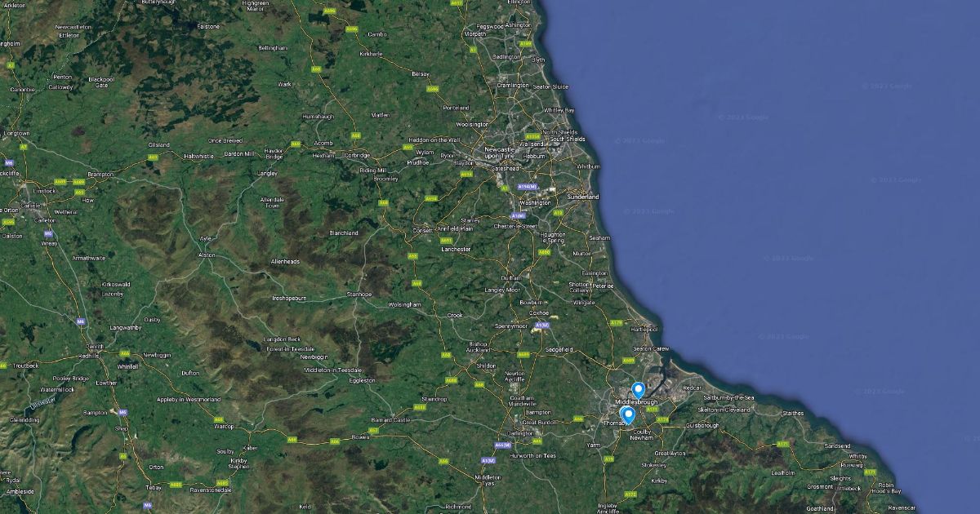
Task: Select the Spennymoor label
Action: (511, 325)
